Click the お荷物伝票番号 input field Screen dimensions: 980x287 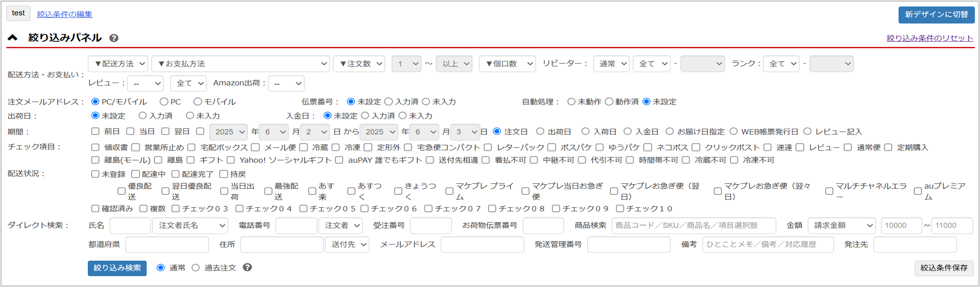(543, 225)
